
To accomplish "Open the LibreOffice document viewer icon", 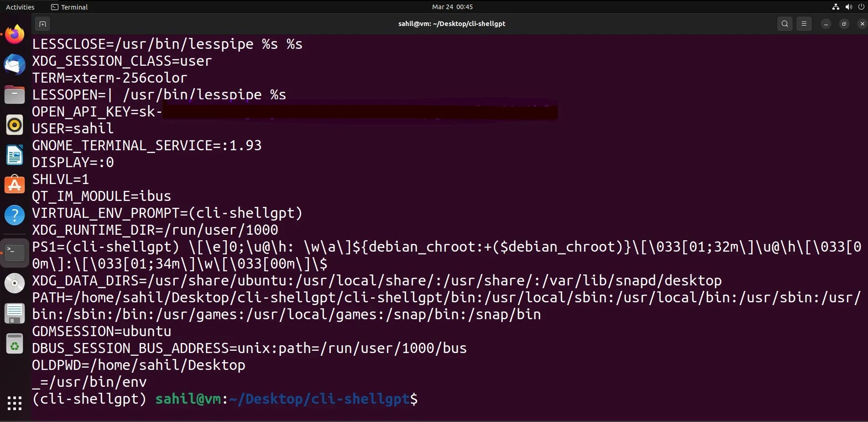I will point(15,155).
